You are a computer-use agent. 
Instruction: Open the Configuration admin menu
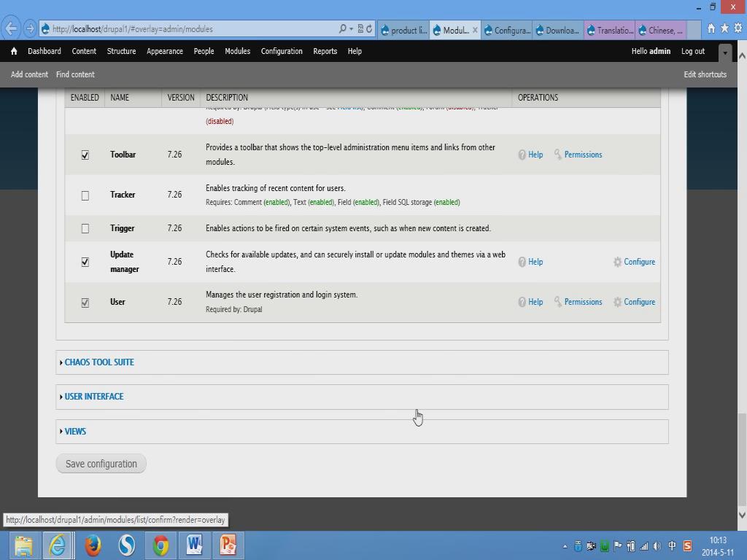click(x=282, y=51)
